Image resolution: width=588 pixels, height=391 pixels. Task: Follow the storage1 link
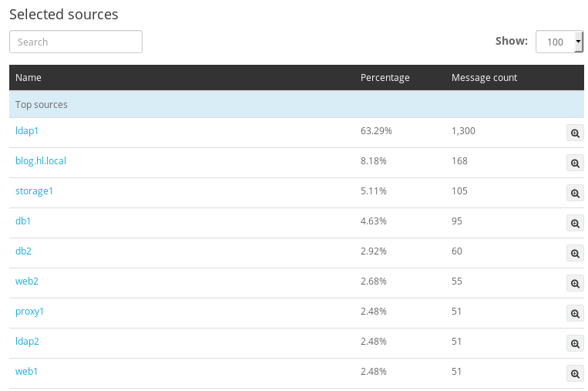tap(34, 191)
